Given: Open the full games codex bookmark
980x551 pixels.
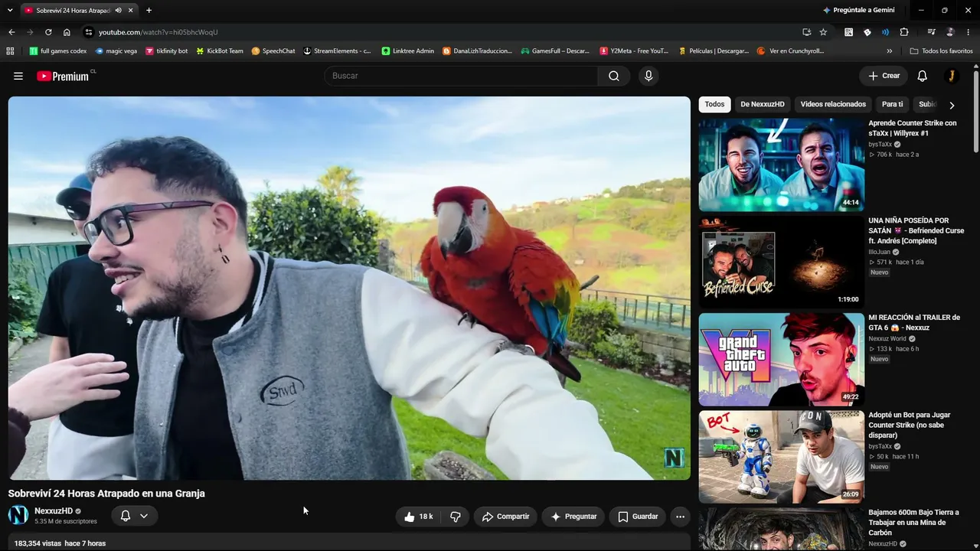Looking at the screenshot, I should click(58, 51).
